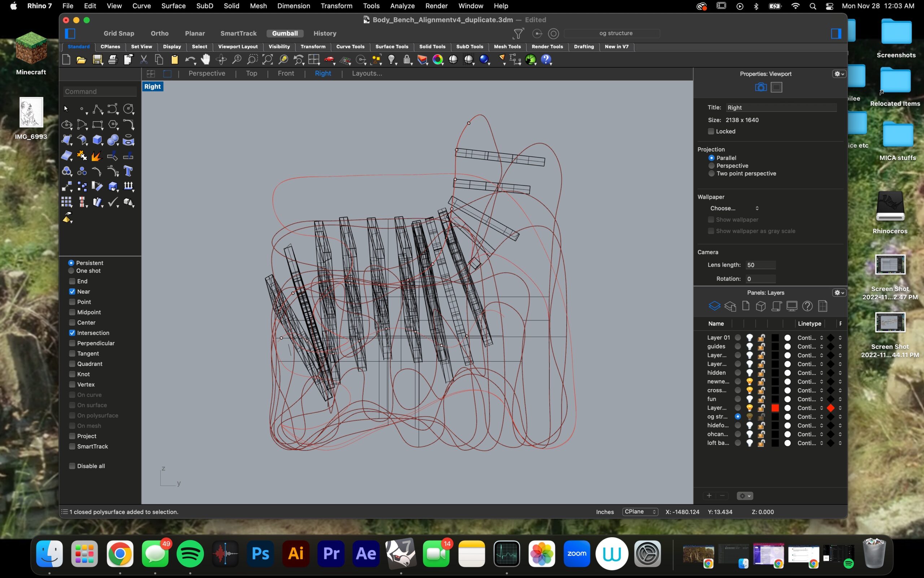Screen dimensions: 924x578
Task: Click the light bulb Hide objects icon
Action: [x=391, y=60]
